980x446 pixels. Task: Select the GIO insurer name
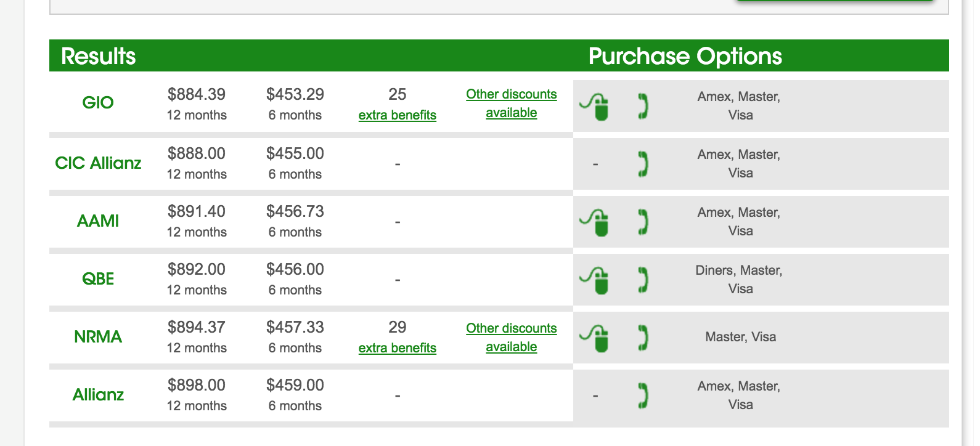pyautogui.click(x=98, y=102)
